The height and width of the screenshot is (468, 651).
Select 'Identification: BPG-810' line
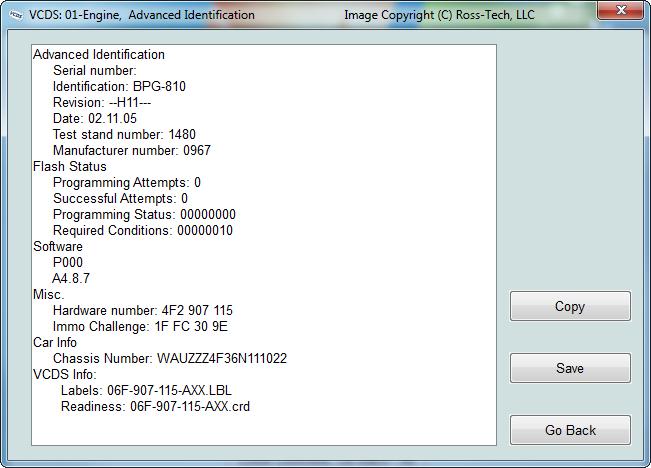point(119,86)
